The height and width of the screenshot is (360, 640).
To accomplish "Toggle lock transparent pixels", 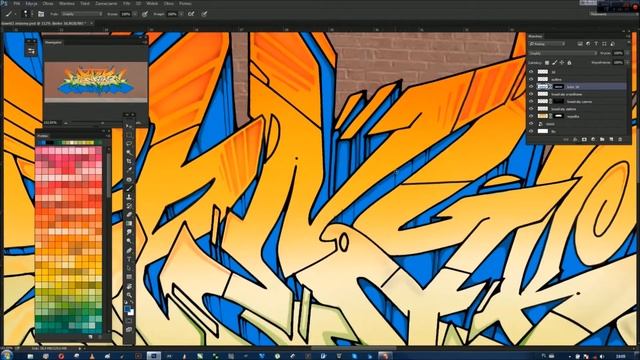I will click(x=547, y=62).
